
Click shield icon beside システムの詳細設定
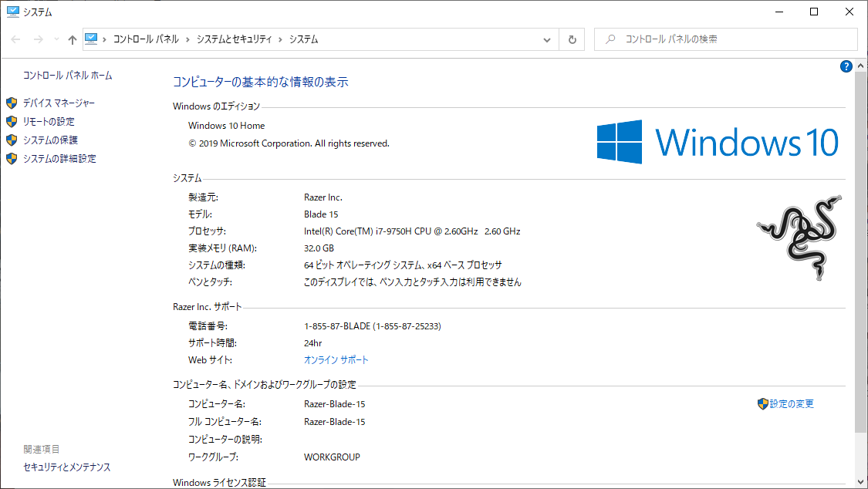click(x=12, y=159)
